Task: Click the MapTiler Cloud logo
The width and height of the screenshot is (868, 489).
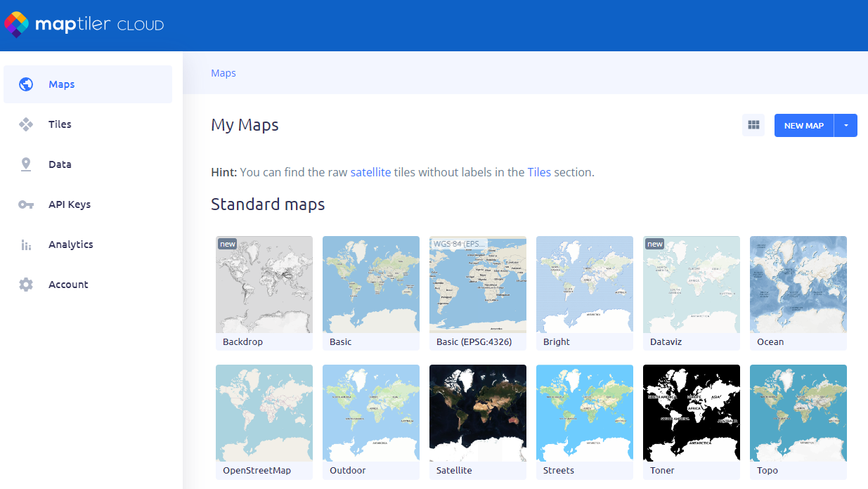Action: point(84,25)
